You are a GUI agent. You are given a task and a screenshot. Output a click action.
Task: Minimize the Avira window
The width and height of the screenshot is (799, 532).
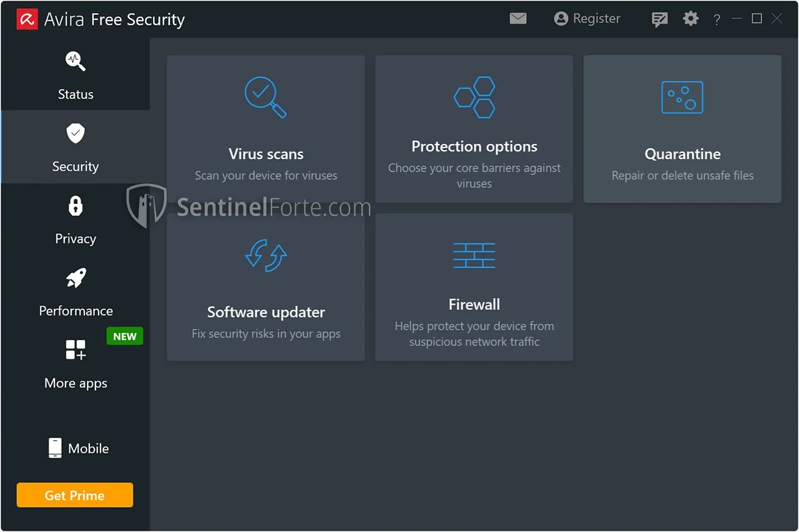(x=737, y=19)
